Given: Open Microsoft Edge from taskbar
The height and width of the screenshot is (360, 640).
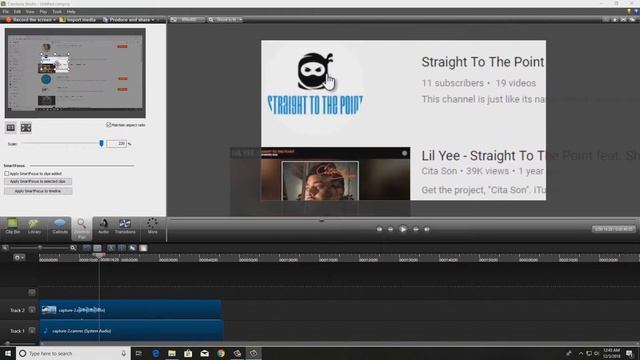Looking at the screenshot, I should click(x=156, y=353).
